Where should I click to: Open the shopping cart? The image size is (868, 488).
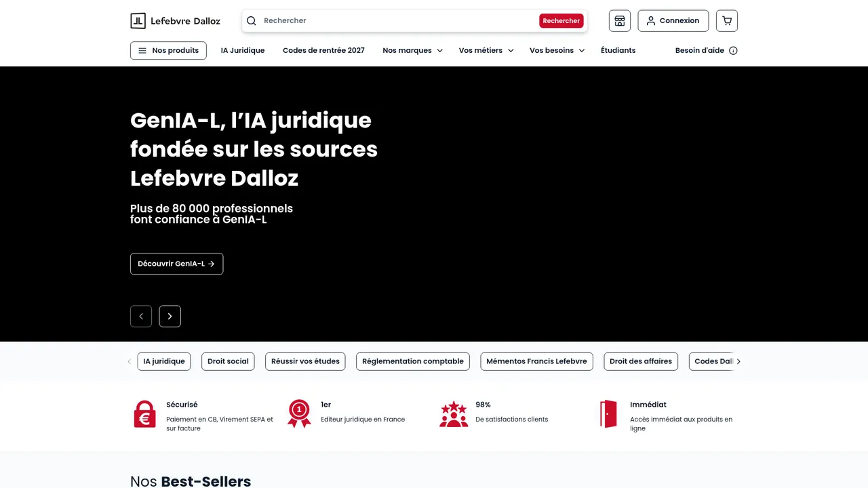727,21
